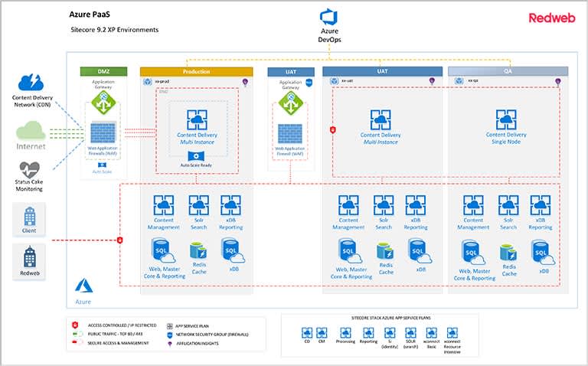The width and height of the screenshot is (588, 366).
Task: Click the xx-qa resource group cube icon
Action: click(x=459, y=80)
